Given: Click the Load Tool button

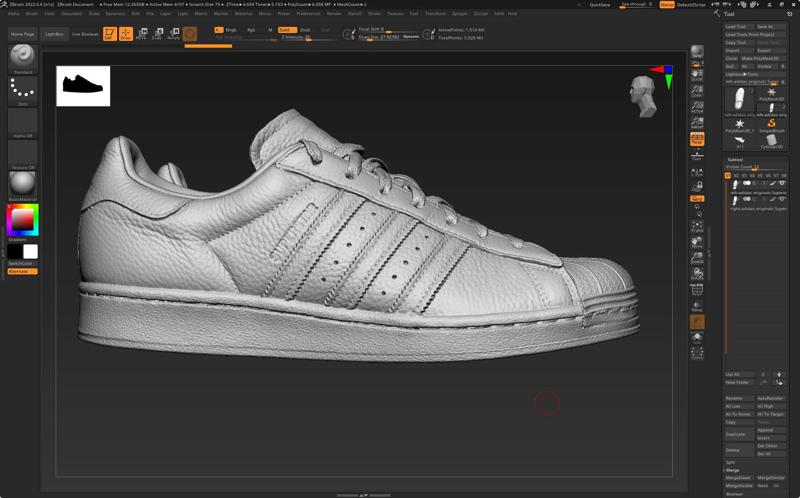Looking at the screenshot, I should tap(739, 27).
